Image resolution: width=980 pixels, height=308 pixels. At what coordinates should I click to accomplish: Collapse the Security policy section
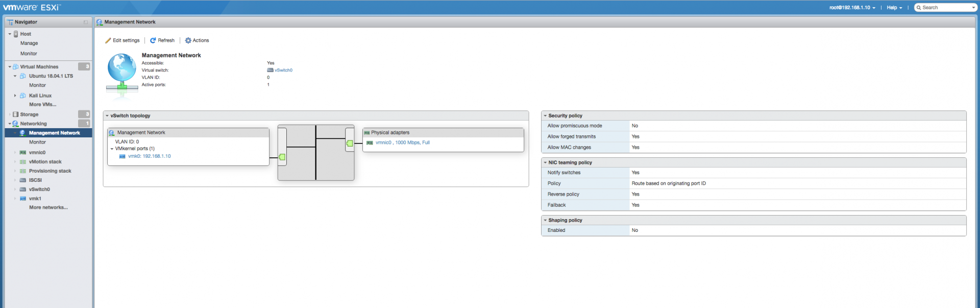click(545, 116)
